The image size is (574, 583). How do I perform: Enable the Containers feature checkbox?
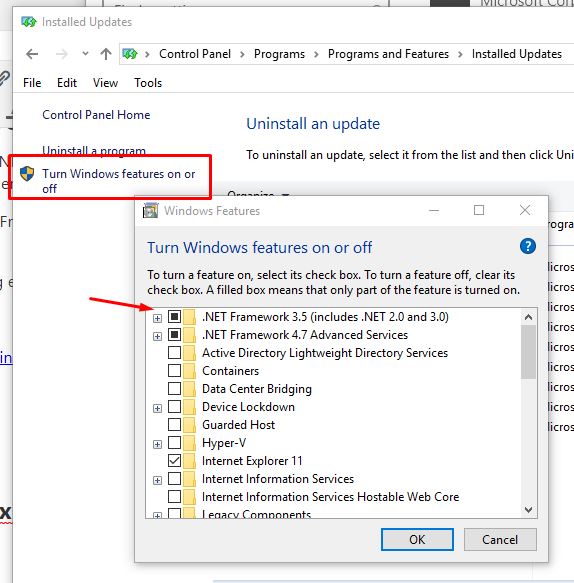point(174,371)
